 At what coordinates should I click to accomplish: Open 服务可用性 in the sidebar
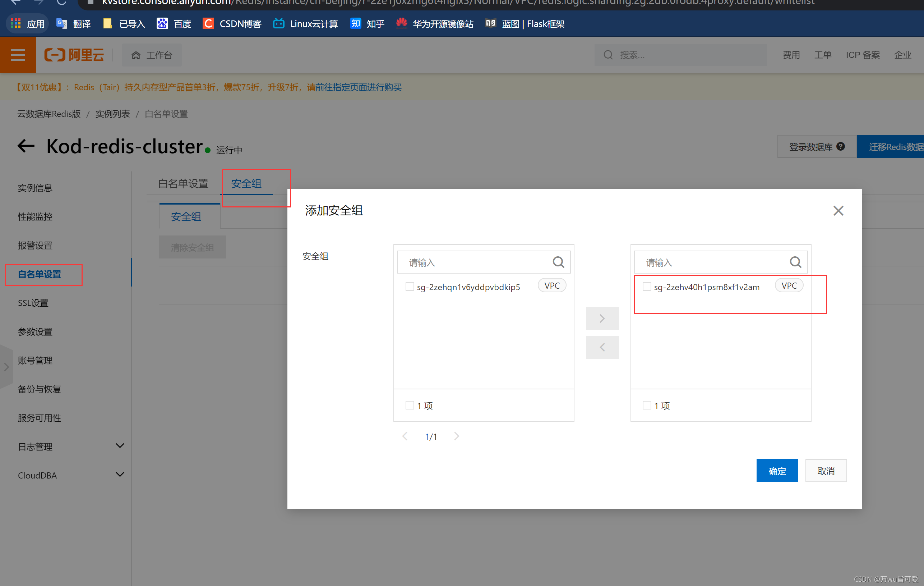(x=39, y=418)
